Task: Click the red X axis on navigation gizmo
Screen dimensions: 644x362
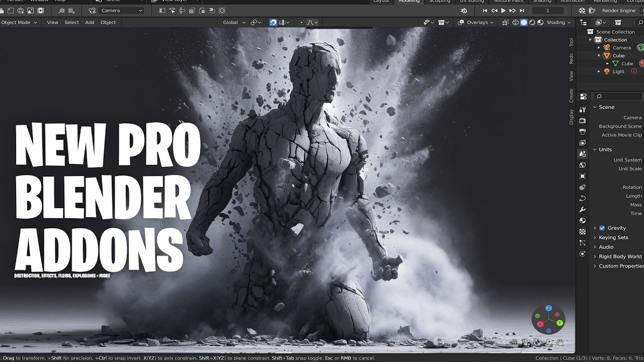Action: click(540, 324)
